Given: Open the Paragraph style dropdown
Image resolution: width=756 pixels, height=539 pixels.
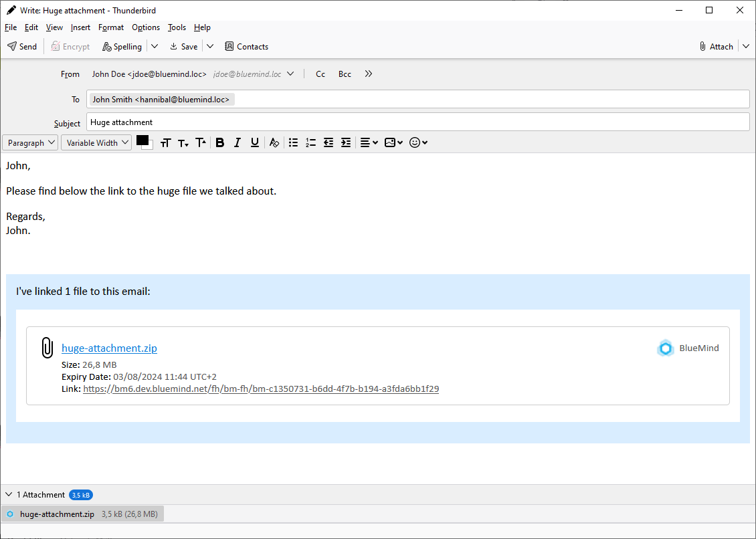Looking at the screenshot, I should click(30, 142).
